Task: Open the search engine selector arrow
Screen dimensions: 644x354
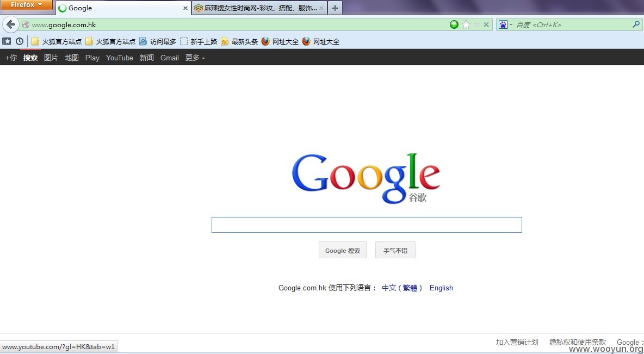Action: pyautogui.click(x=511, y=24)
